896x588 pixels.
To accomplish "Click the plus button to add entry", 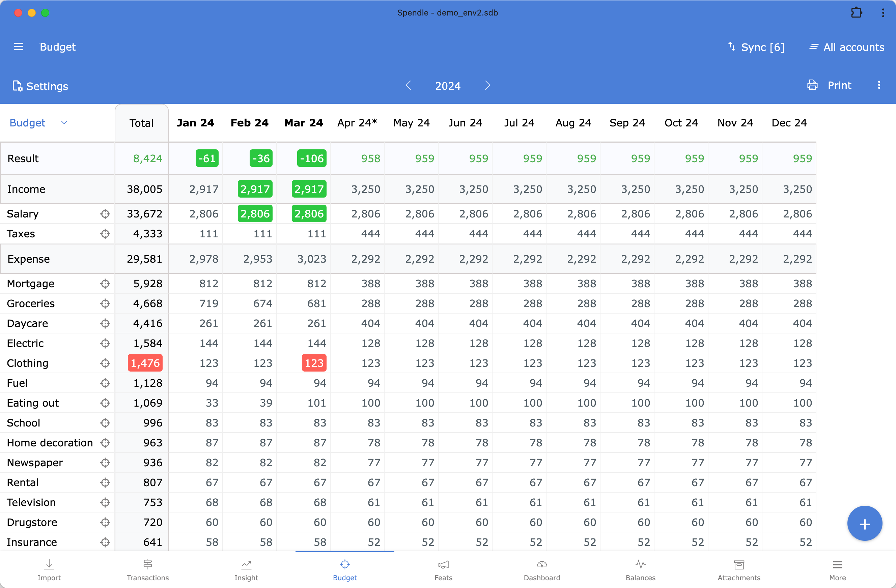I will pyautogui.click(x=864, y=523).
